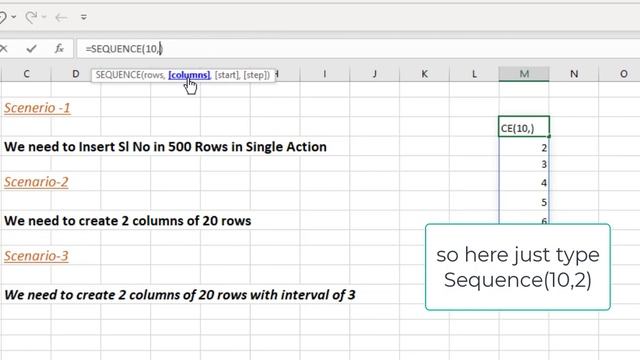Click the Redo icon in quick access toolbar
The width and height of the screenshot is (640, 360).
[x=31, y=17]
